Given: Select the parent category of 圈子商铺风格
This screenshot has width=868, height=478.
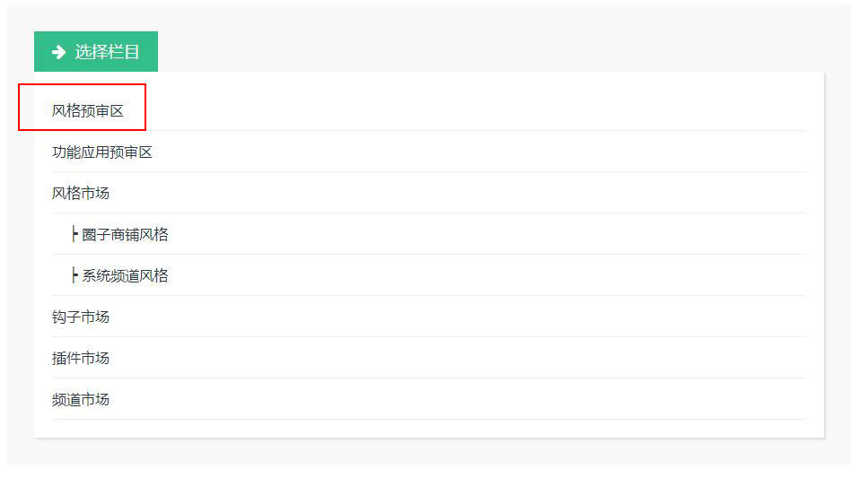Looking at the screenshot, I should click(81, 194).
